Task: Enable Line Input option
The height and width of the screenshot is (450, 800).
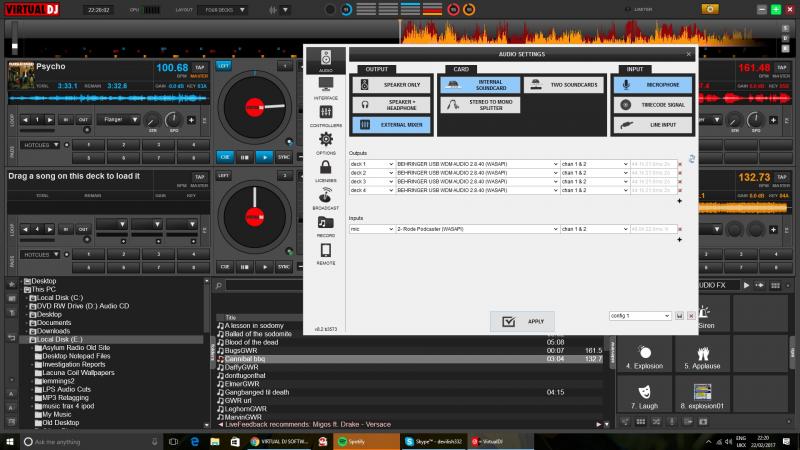Action: coord(653,124)
